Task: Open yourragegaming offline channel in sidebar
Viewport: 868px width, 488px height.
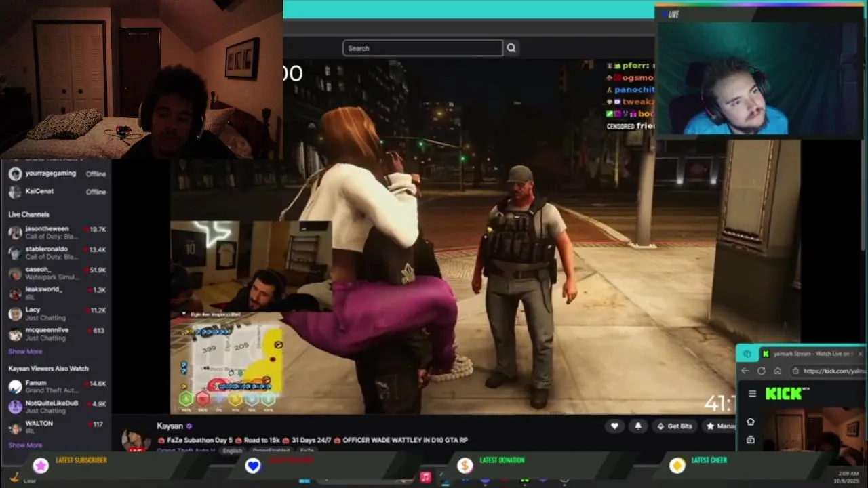Action: coord(57,174)
